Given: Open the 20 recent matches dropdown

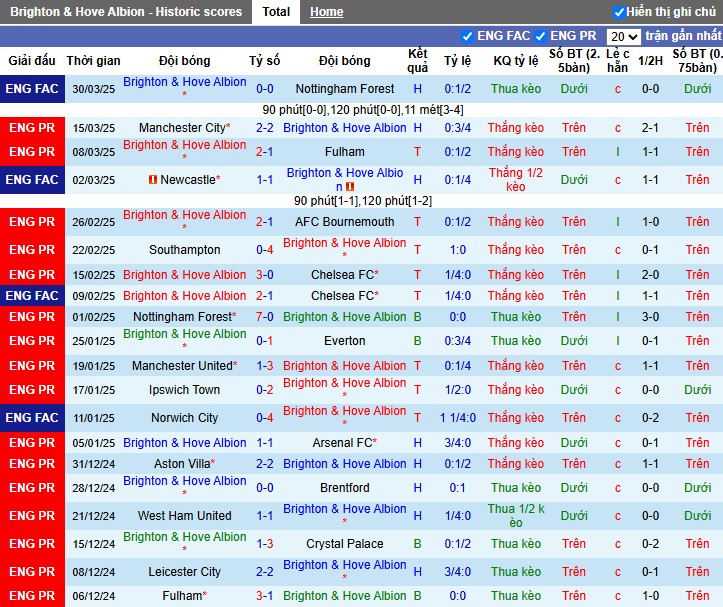Looking at the screenshot, I should point(623,36).
